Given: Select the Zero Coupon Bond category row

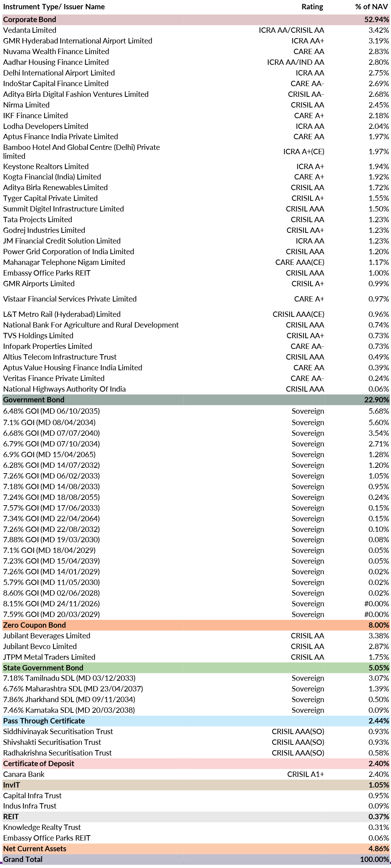Looking at the screenshot, I should pyautogui.click(x=35, y=625).
